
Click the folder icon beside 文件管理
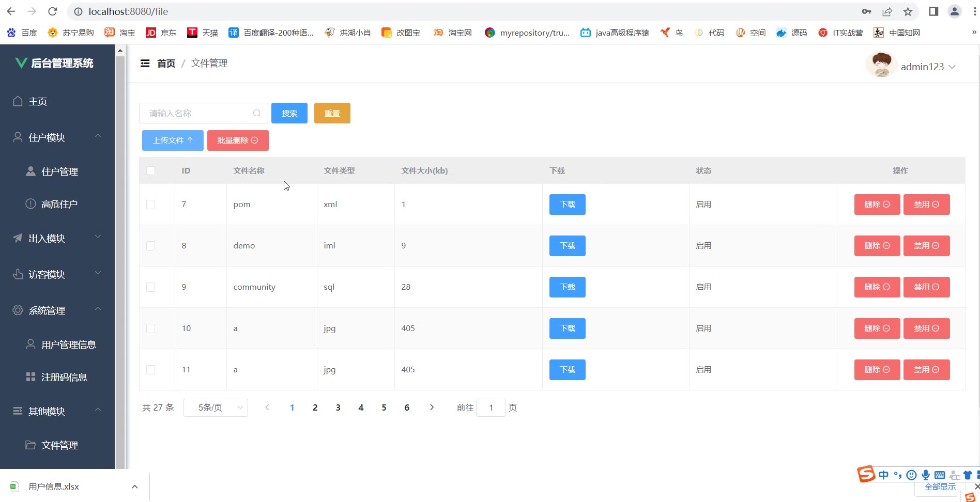[x=31, y=445]
